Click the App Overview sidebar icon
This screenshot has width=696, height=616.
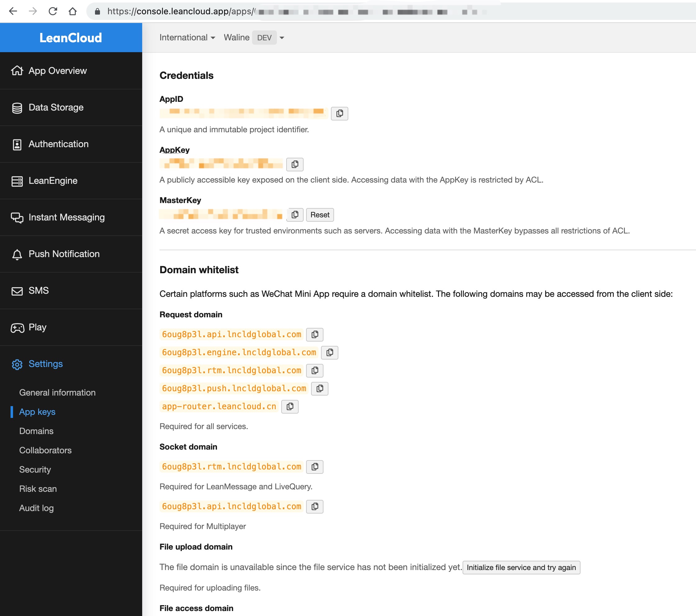coord(17,70)
